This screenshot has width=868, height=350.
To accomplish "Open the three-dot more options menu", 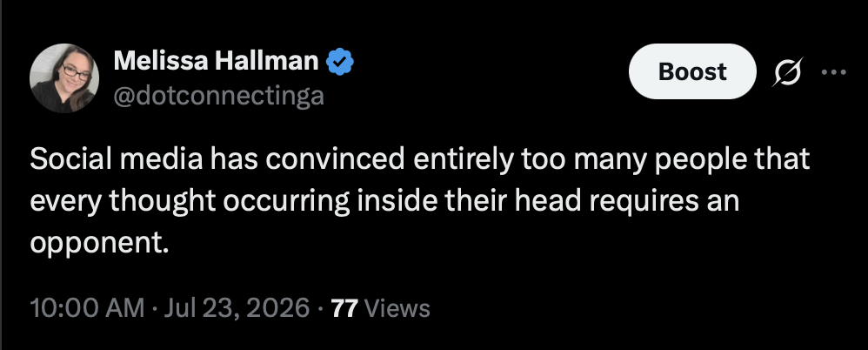I will click(x=834, y=71).
